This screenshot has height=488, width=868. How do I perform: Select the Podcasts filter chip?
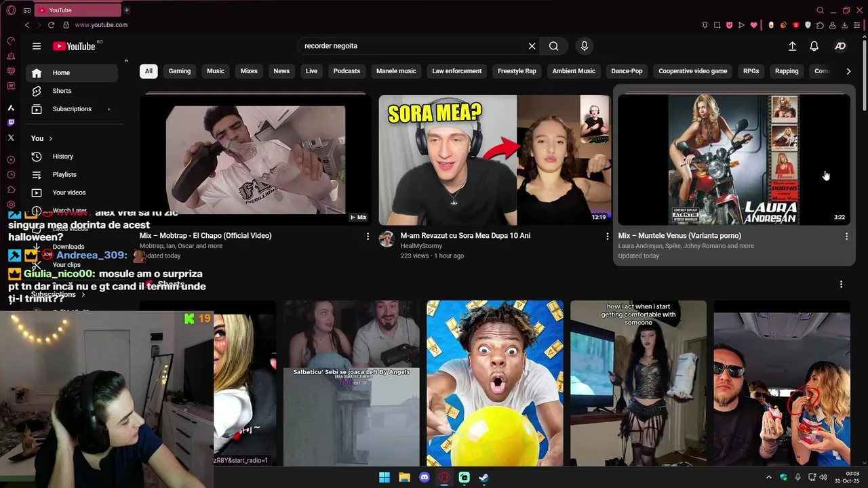[347, 71]
